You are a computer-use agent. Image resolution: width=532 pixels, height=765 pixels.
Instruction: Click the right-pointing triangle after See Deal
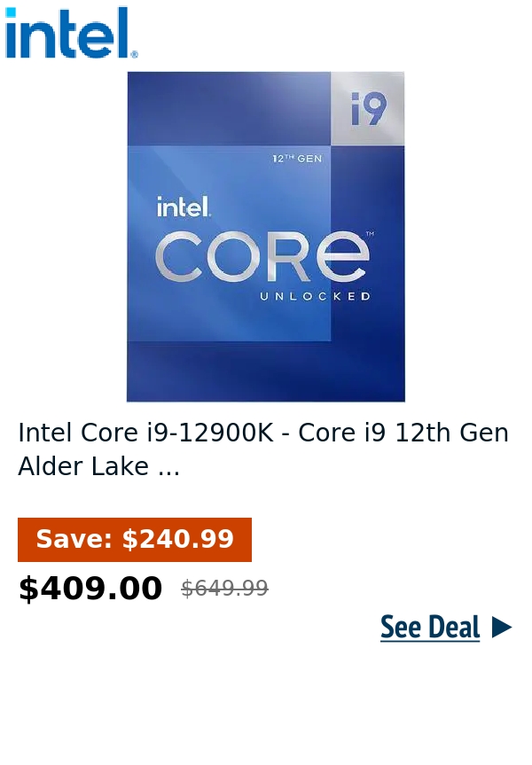click(x=502, y=627)
